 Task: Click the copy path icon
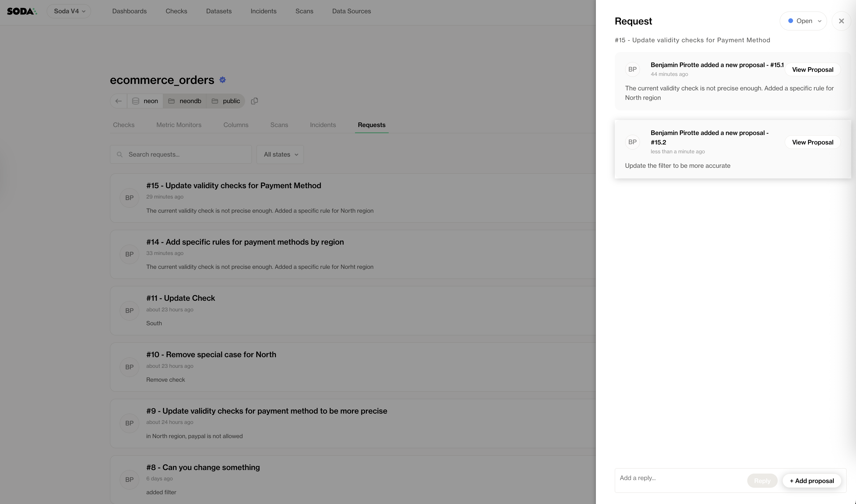(254, 101)
